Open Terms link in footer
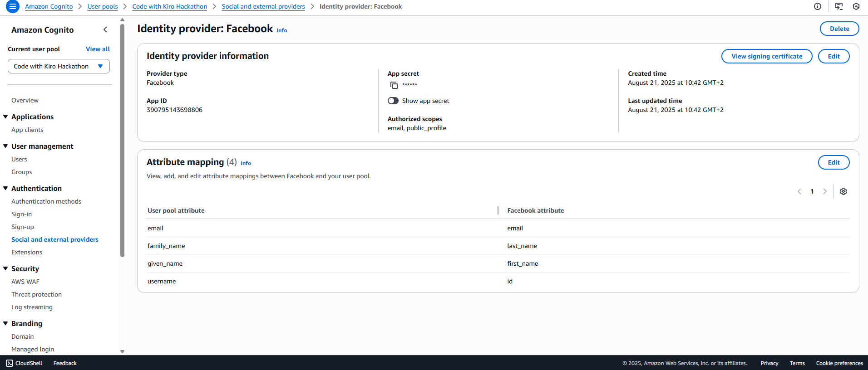The width and height of the screenshot is (868, 370). pos(797,363)
